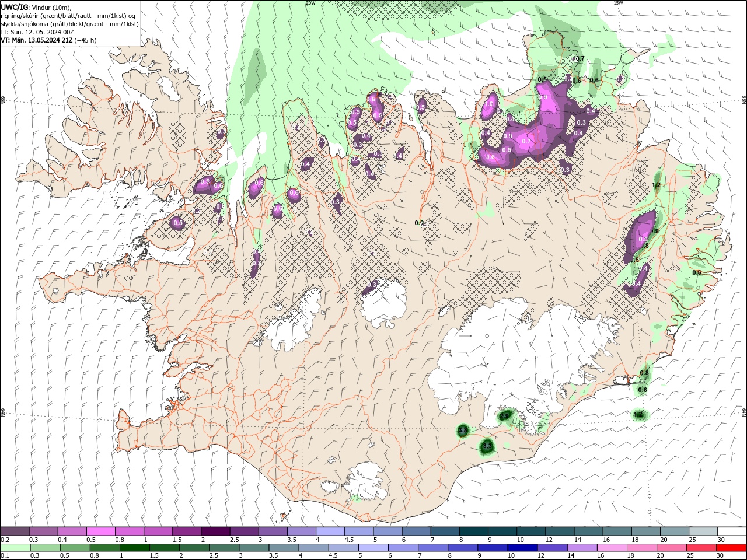This screenshot has height=560, width=747.
Task: Pick the 1.5 purple swatch in the snow legend
Action: pos(187,531)
